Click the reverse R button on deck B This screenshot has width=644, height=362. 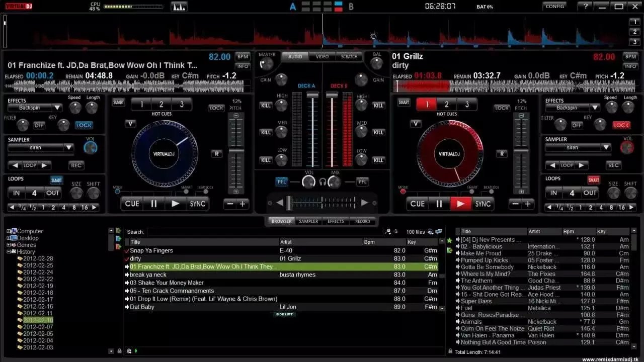(x=502, y=154)
